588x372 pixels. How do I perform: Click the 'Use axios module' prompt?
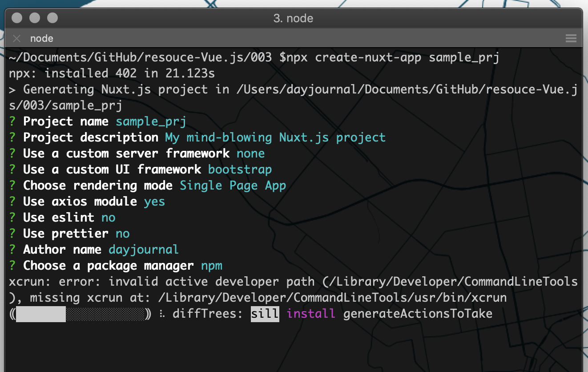coord(80,202)
